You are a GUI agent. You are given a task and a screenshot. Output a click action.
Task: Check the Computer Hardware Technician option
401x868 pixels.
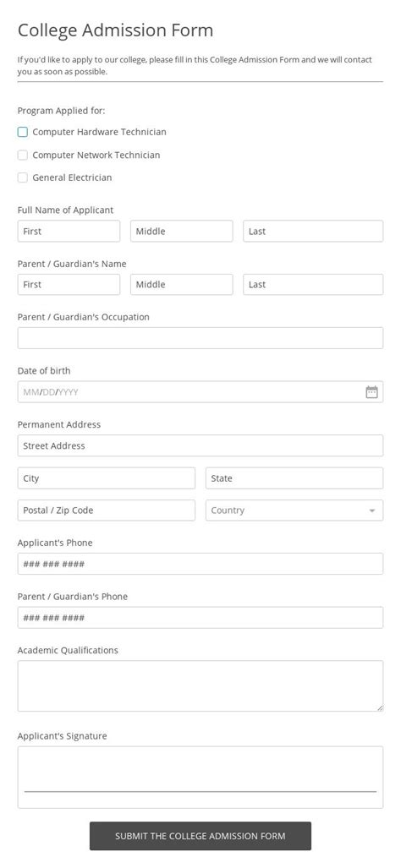[23, 132]
